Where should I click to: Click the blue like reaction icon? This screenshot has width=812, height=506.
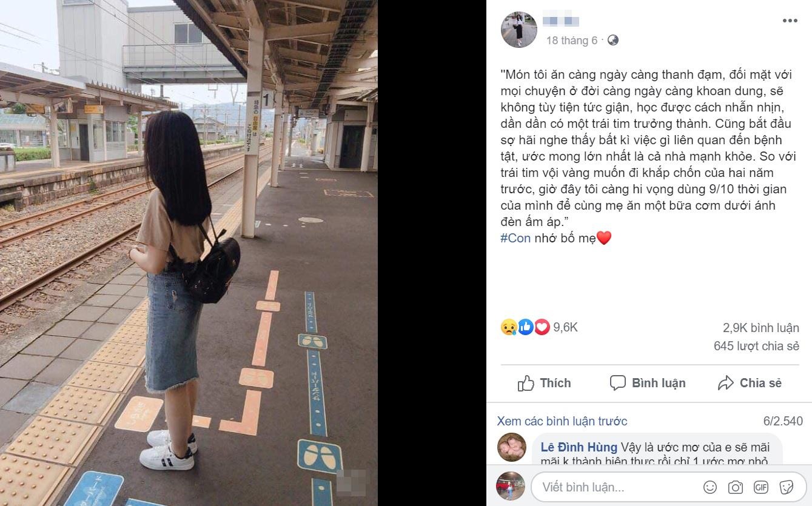[525, 327]
